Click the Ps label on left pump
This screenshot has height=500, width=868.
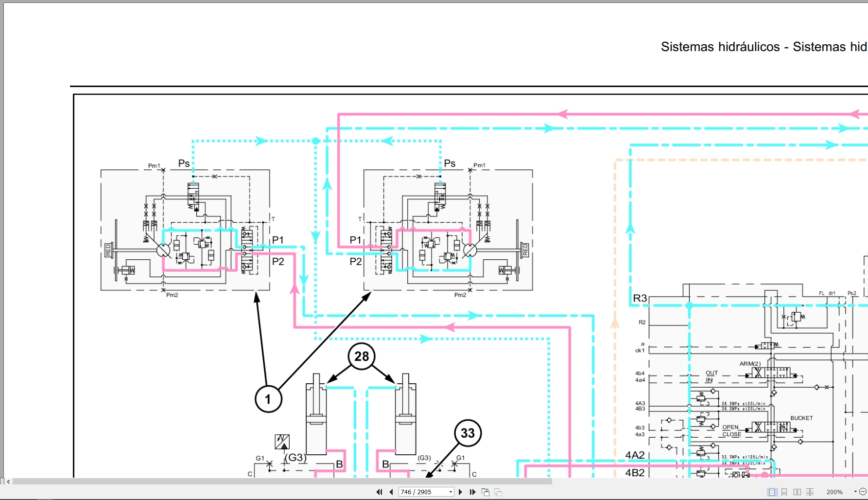[184, 163]
